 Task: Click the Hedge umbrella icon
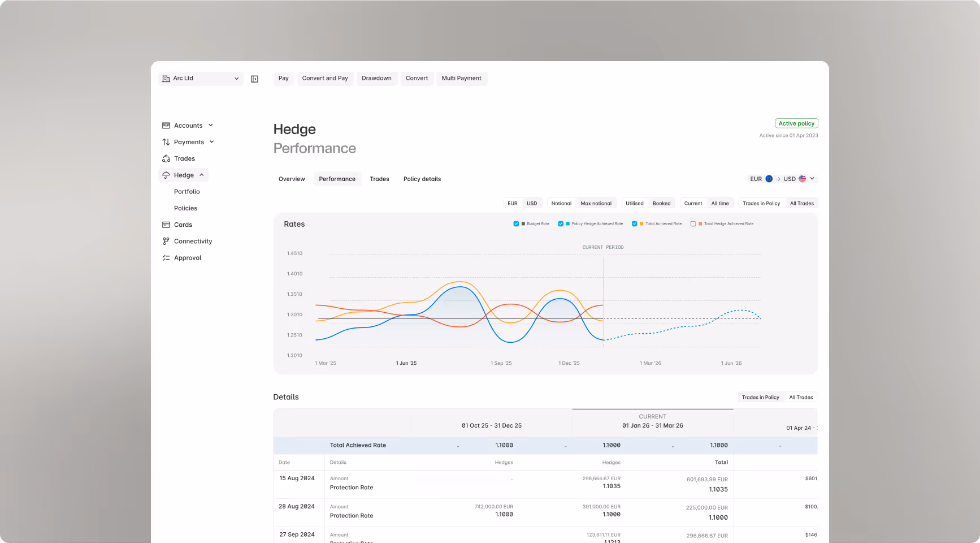click(x=166, y=175)
